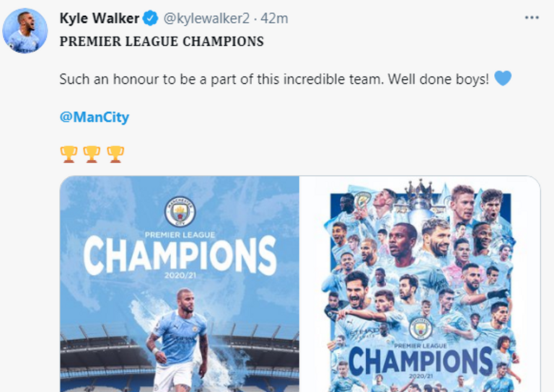Click the City crest on the team poster

point(420,328)
